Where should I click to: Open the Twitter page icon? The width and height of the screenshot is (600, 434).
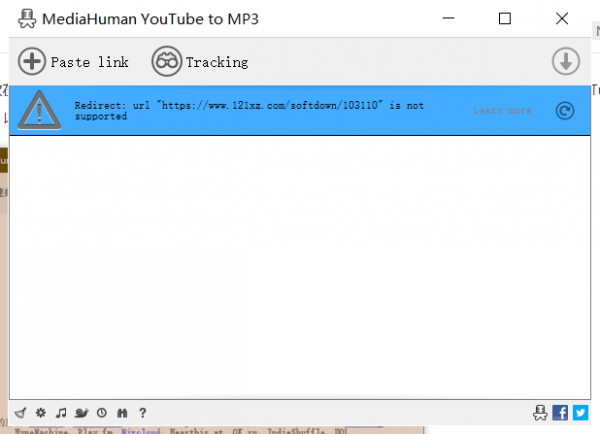click(x=580, y=413)
